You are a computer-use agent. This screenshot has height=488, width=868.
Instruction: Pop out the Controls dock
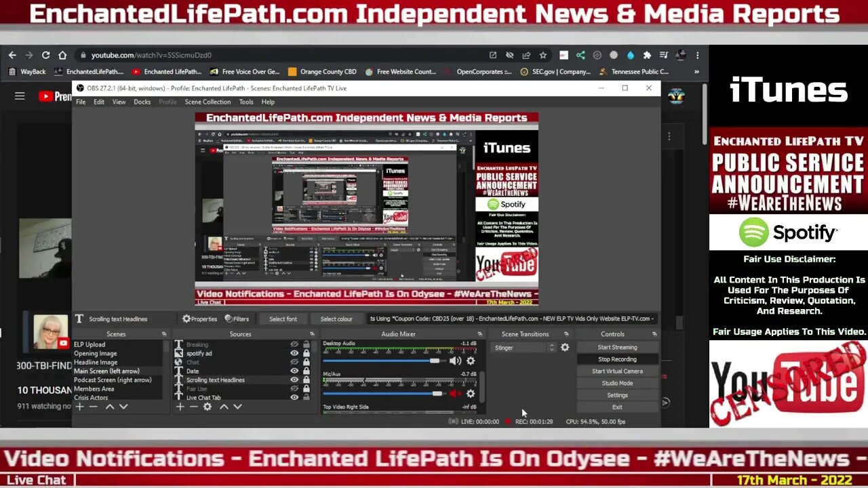[x=654, y=334]
